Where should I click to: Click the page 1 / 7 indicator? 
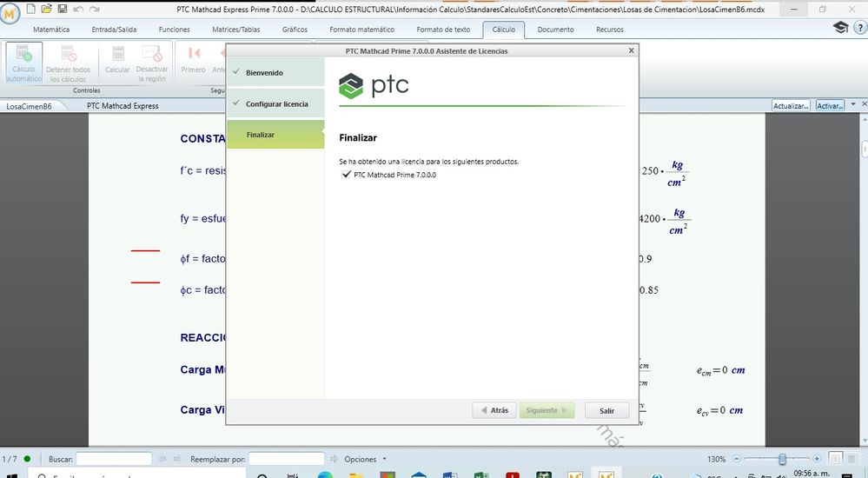click(x=10, y=459)
